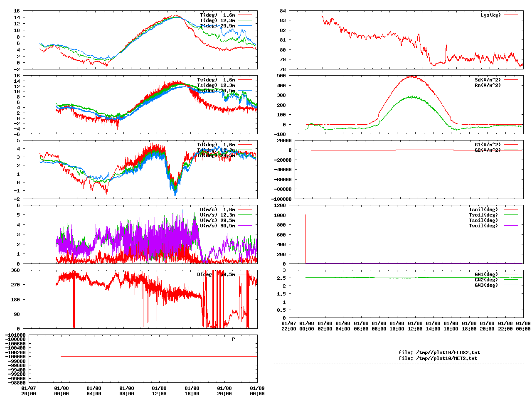532x399 pixels.
Task: Click the '01/07 20:00' time axis label
Action: click(x=29, y=391)
